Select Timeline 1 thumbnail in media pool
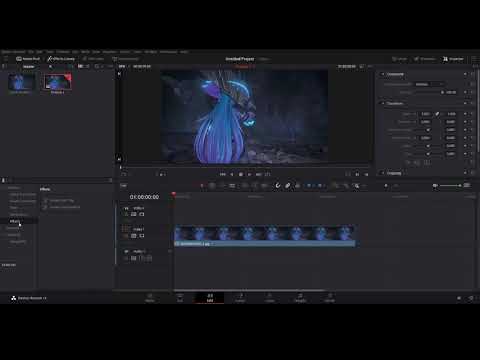480x360 pixels. pos(57,83)
